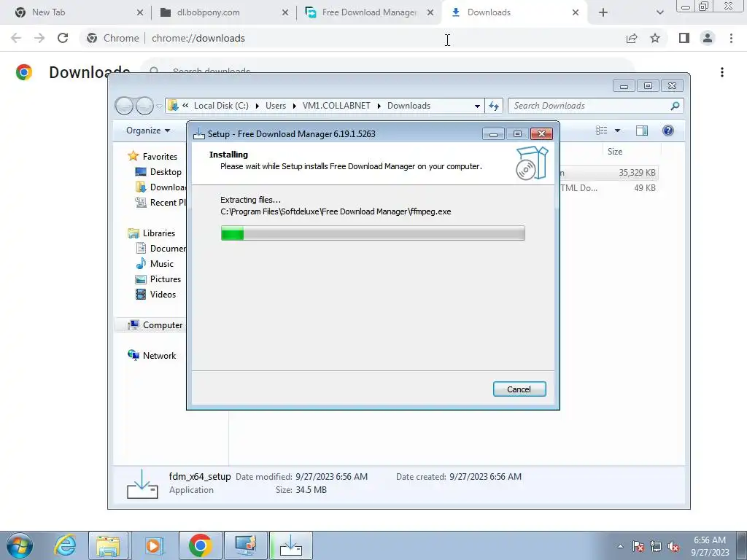Viewport: 747px width, 560px height.
Task: Close the dl.bobpony.com tab
Action: coord(285,12)
